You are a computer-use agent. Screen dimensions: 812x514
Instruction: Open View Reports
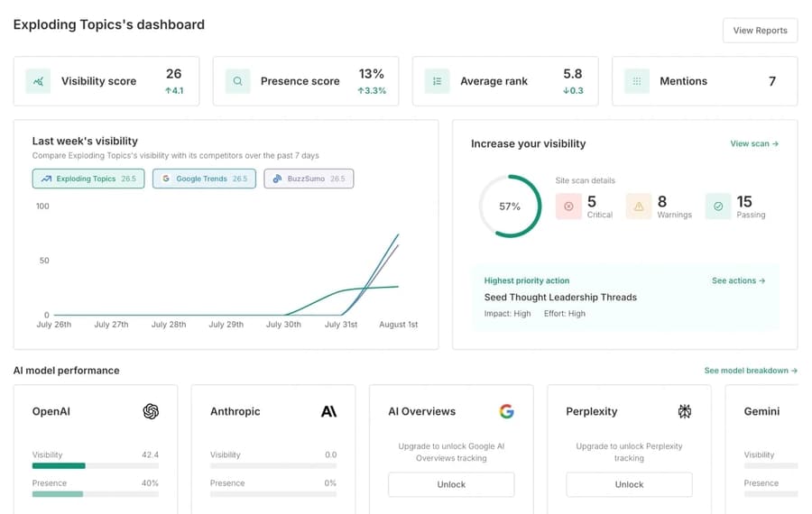761,31
